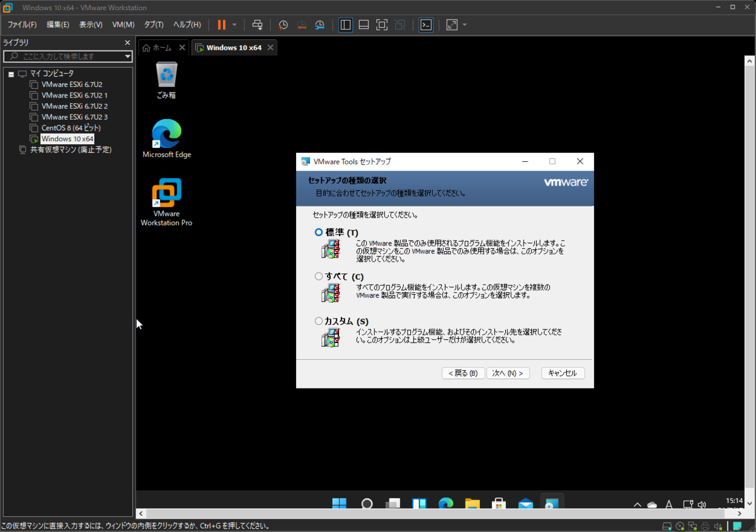Collapse the マイ コンピュータ tree node
The image size is (756, 532).
(x=11, y=74)
